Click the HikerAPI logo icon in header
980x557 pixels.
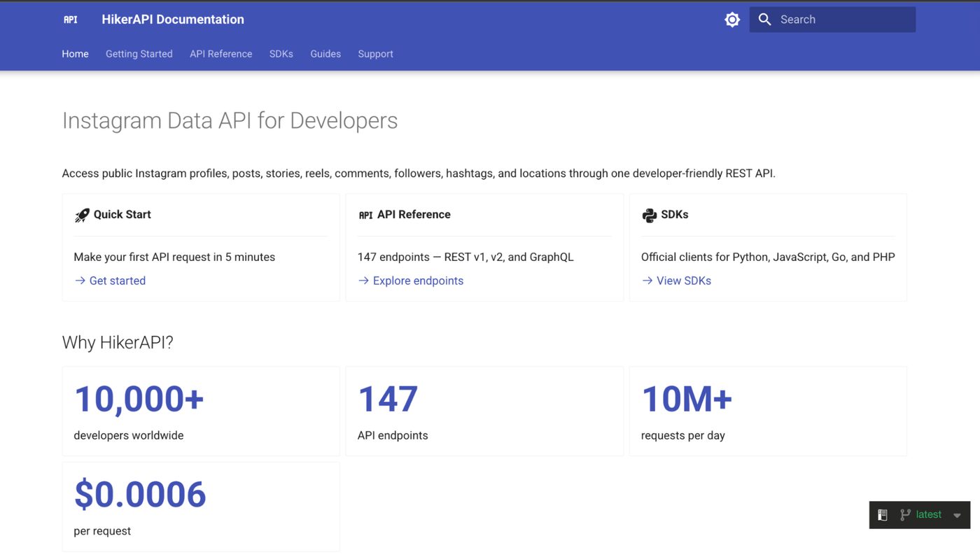click(71, 20)
